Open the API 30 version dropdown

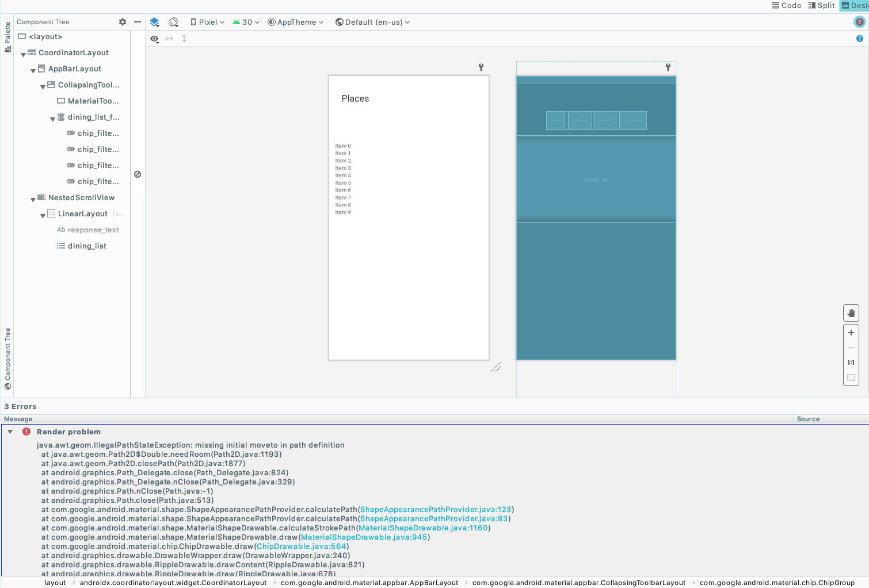click(x=246, y=22)
